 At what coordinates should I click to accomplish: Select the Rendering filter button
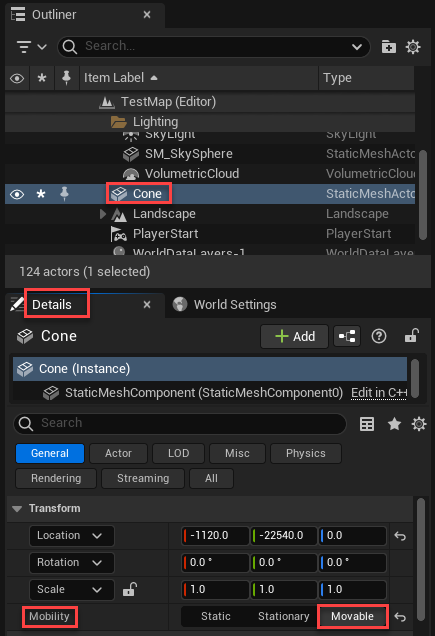(x=56, y=479)
